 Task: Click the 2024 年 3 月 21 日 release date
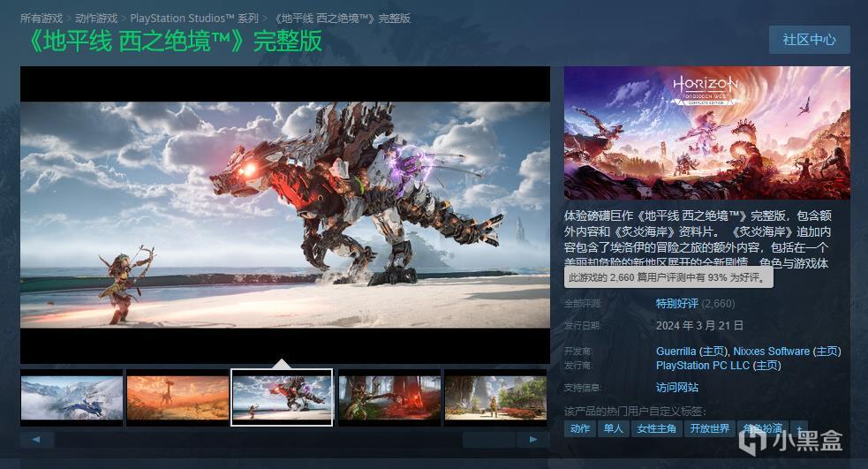tap(699, 326)
